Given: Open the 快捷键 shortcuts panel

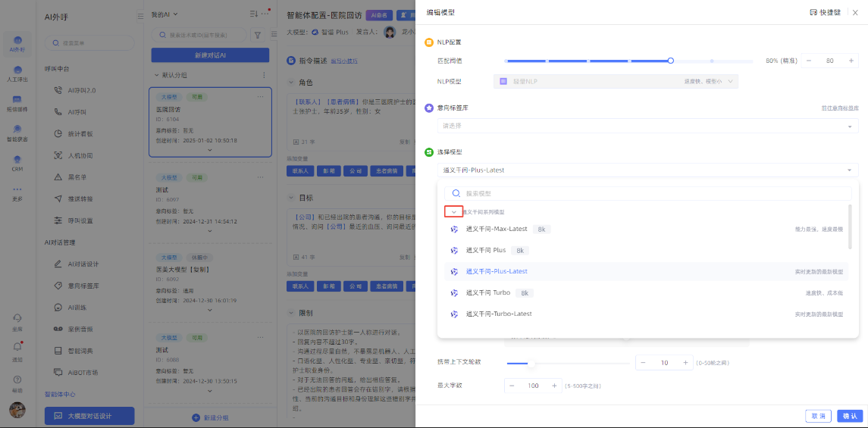Looking at the screenshot, I should tap(825, 13).
